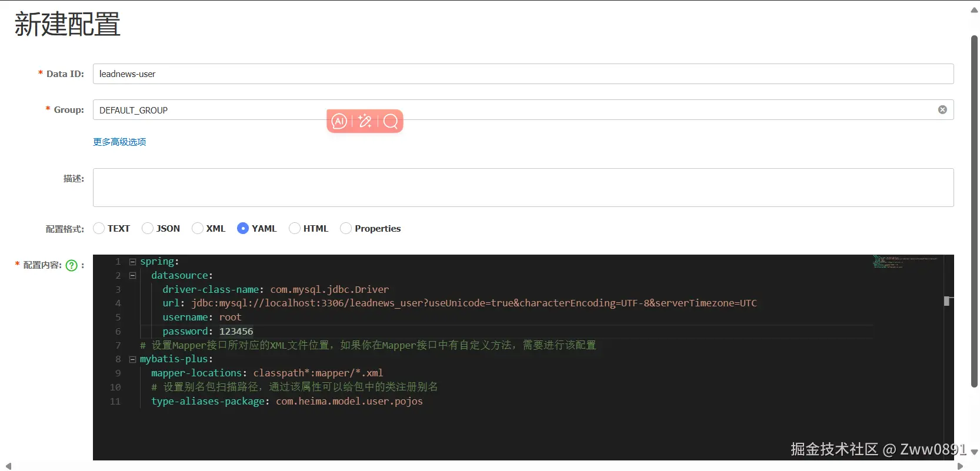This screenshot has height=471, width=980.
Task: Click the scroll down arrow of the page
Action: tap(974, 452)
